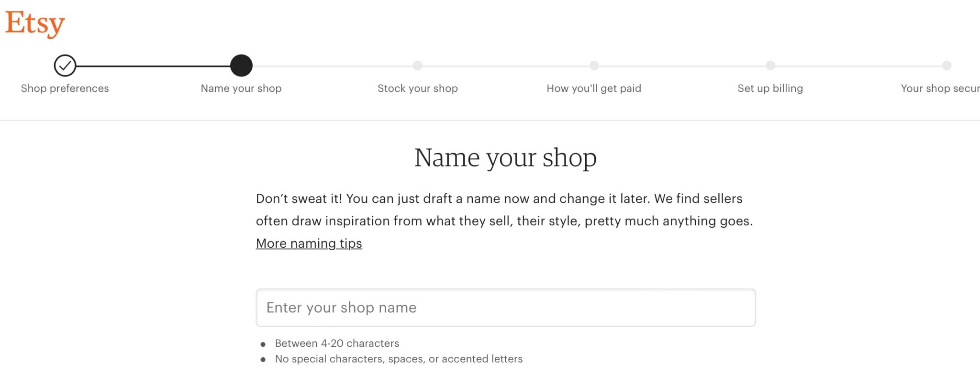Open the Set up billing step
The width and height of the screenshot is (980, 386).
coord(770,88)
